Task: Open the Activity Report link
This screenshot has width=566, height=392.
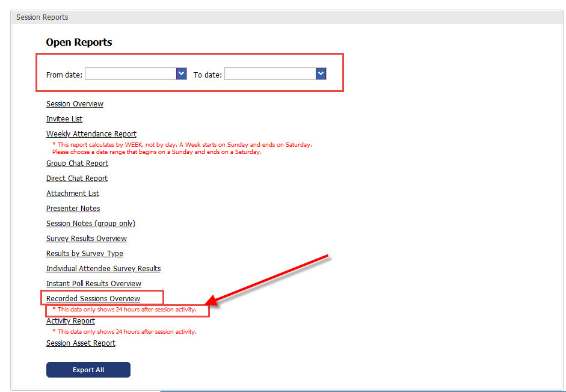Action: (x=70, y=321)
